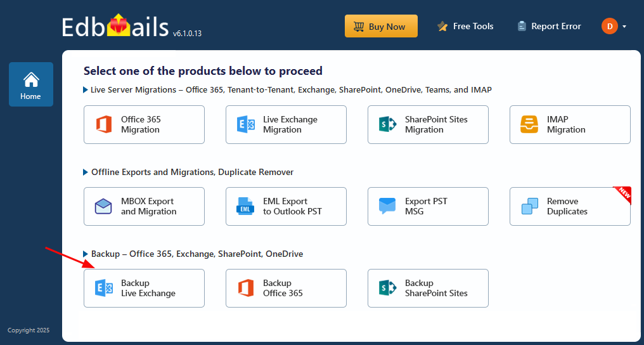Open the account dropdown arrow beside avatar
The height and width of the screenshot is (345, 644).
[x=624, y=27]
